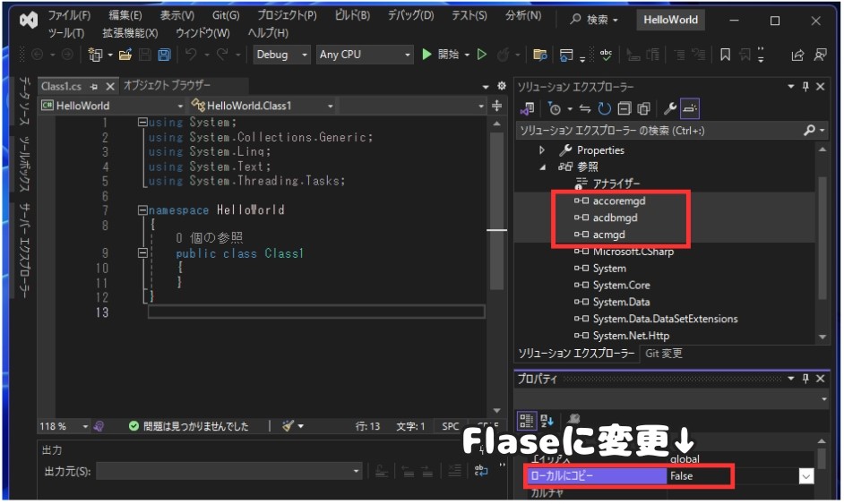Click the Undo arrow icon
The width and height of the screenshot is (844, 504).
(191, 55)
